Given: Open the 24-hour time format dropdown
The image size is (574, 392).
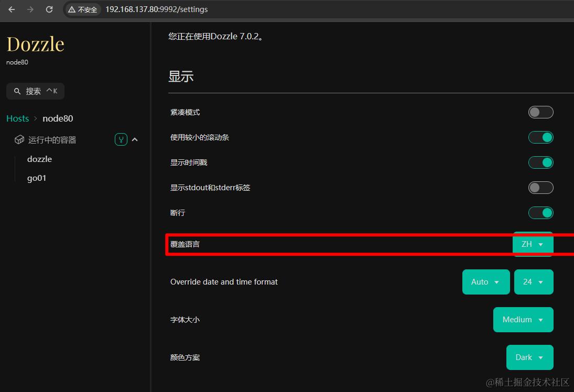Looking at the screenshot, I should coord(534,281).
